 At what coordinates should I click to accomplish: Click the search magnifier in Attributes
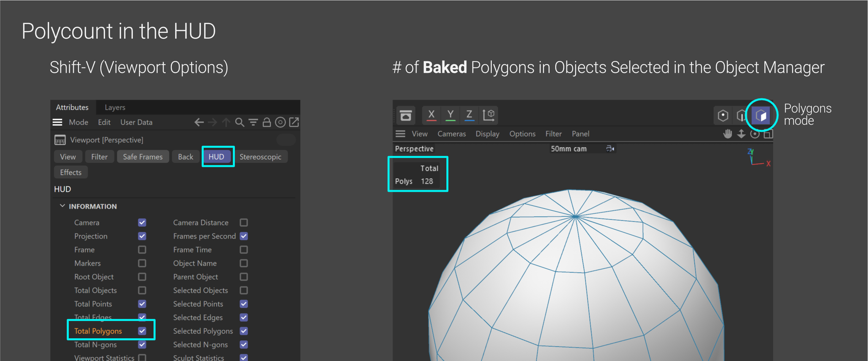point(240,122)
